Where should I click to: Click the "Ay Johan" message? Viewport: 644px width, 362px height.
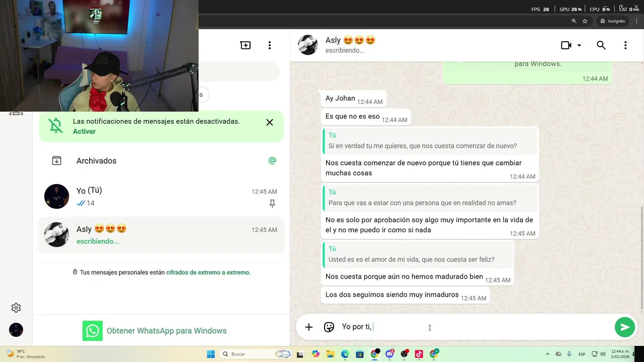click(354, 99)
